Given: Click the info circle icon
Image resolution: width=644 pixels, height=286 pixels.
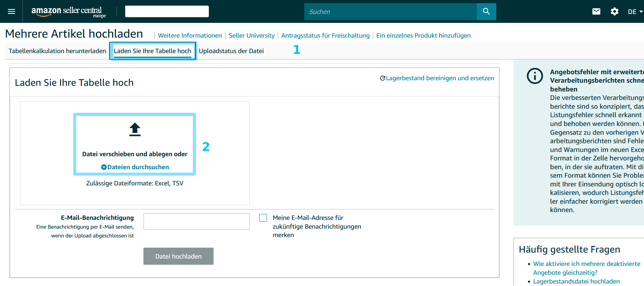Looking at the screenshot, I should pyautogui.click(x=535, y=76).
